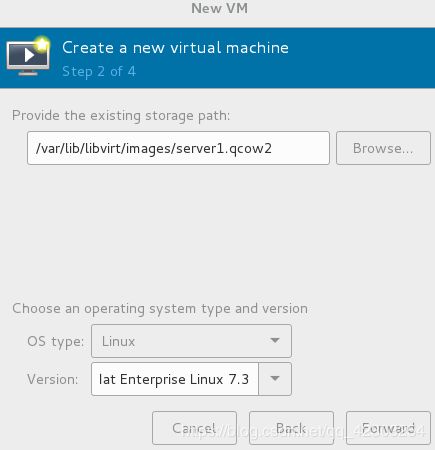Open the OS type Linux dropdown
The image size is (435, 450).
point(191,341)
